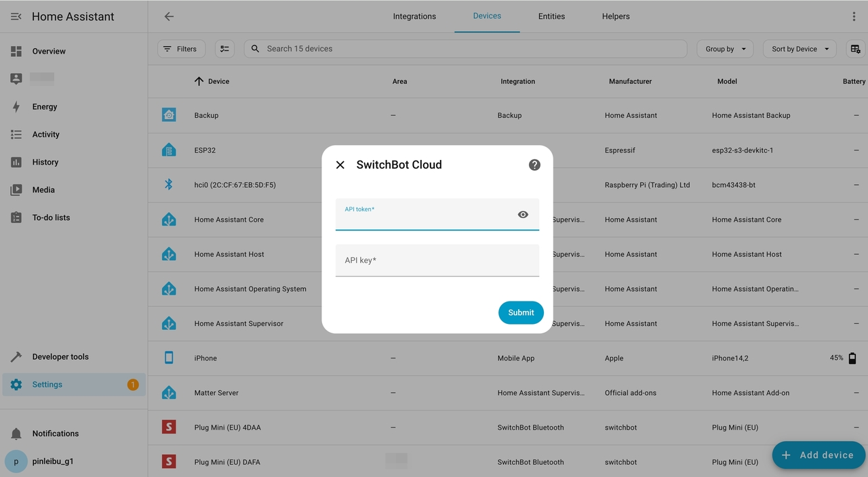Open the Energy lightning icon

[x=16, y=106]
